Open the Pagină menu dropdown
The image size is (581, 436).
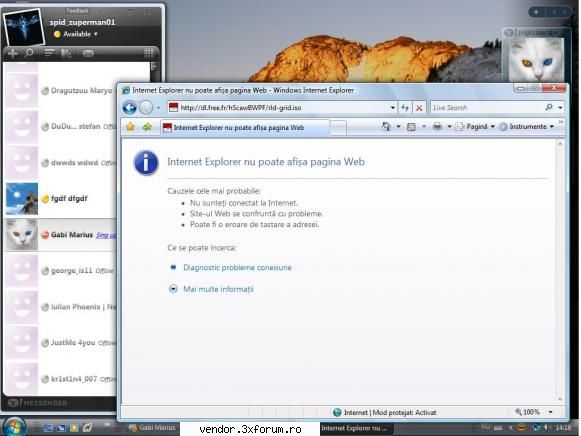point(475,127)
